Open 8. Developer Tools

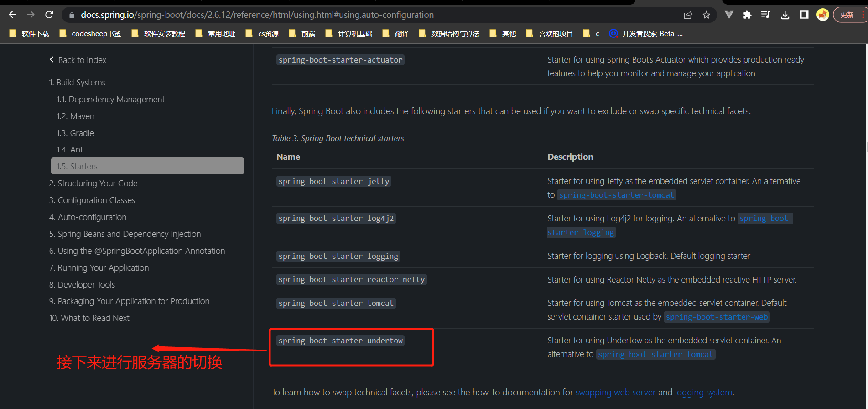[82, 284]
